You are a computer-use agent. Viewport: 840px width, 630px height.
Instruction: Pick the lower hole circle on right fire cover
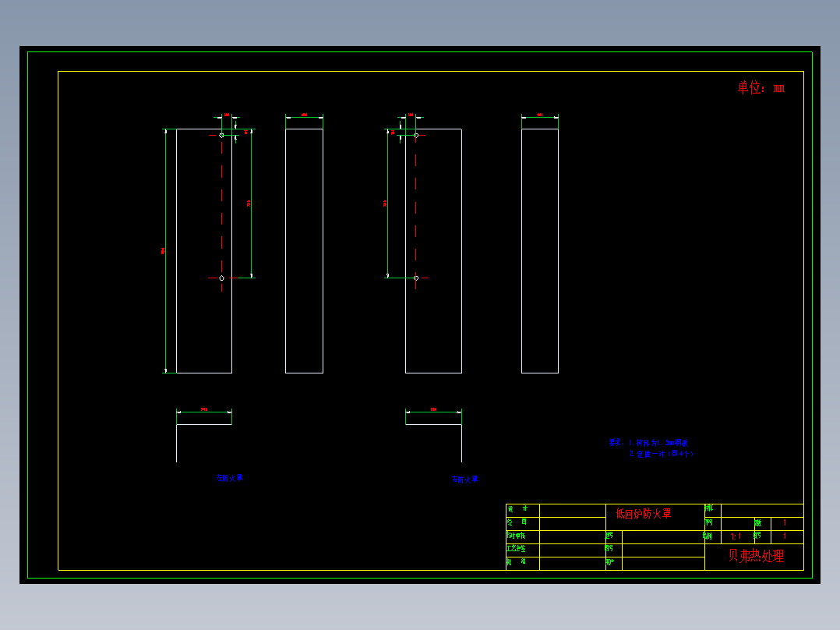click(x=416, y=278)
